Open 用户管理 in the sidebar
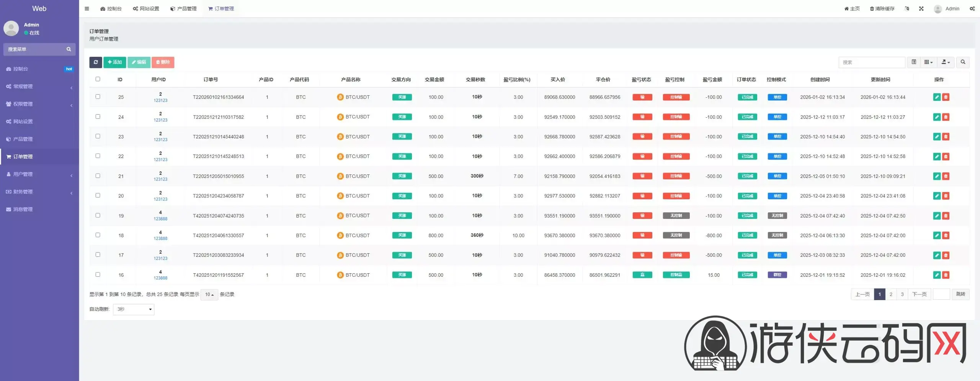This screenshot has height=381, width=980. (x=23, y=174)
